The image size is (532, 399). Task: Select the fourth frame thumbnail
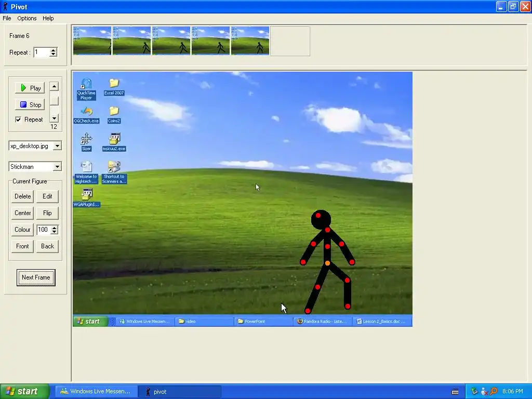[x=211, y=41]
